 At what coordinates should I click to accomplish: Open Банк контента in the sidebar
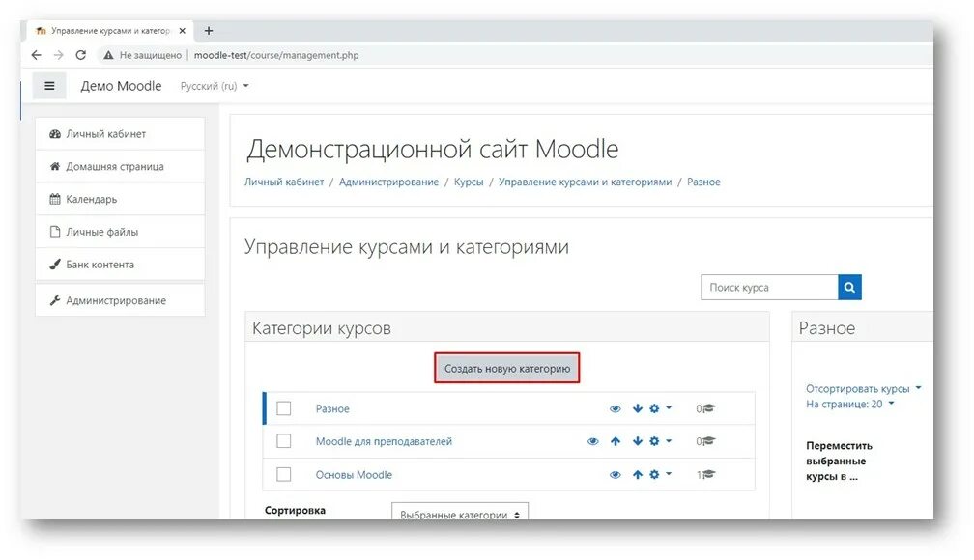[120, 264]
